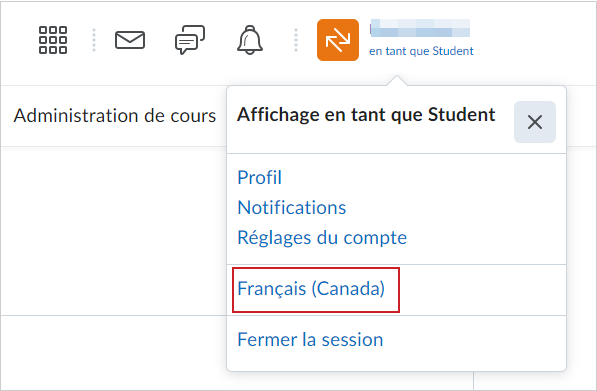Viewport: 597px width, 391px height.
Task: Open Réglages du compte
Action: pyautogui.click(x=322, y=238)
